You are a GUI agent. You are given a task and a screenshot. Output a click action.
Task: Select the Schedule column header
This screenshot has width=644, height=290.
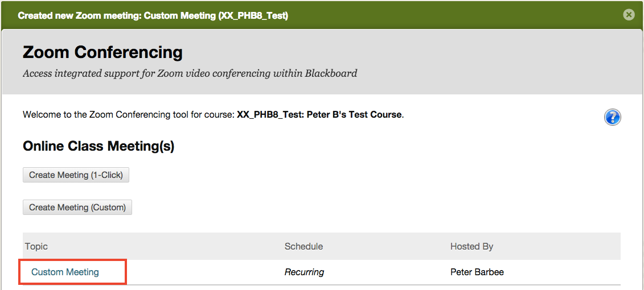click(x=303, y=246)
